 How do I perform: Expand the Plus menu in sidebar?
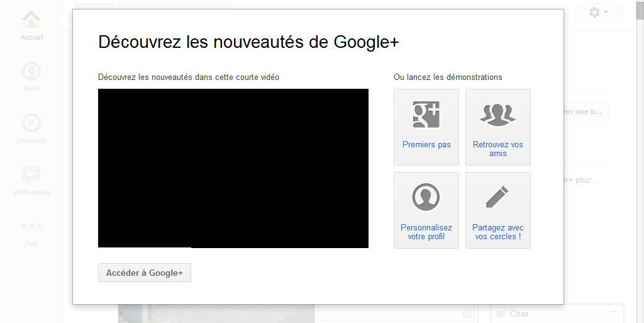31,234
